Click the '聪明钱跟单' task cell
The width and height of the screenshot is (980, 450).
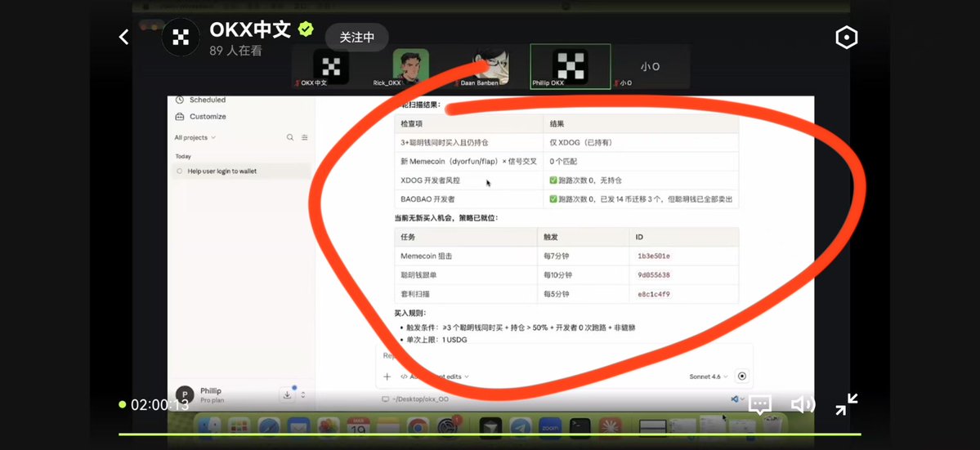466,274
